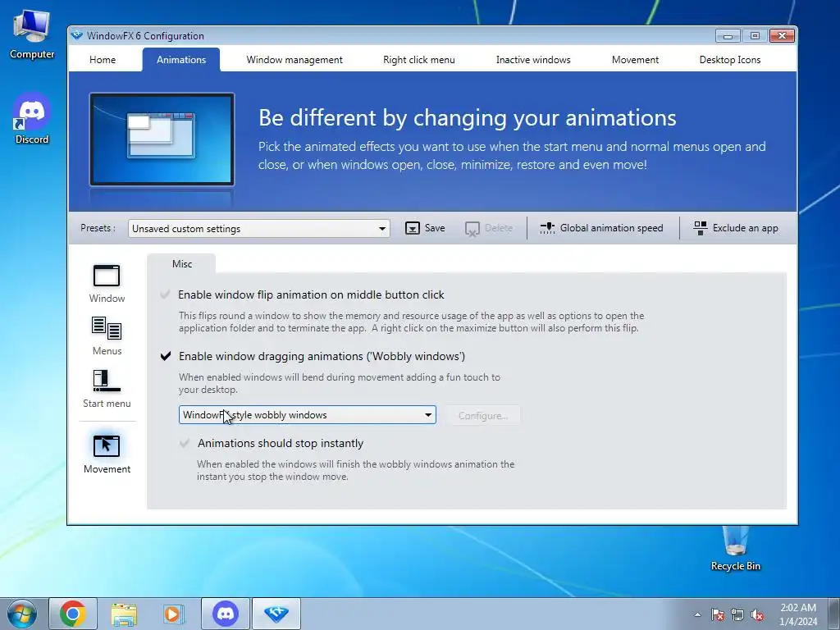Click the 'Be different by changing your animations' heading
Image resolution: width=840 pixels, height=630 pixels.
[467, 117]
